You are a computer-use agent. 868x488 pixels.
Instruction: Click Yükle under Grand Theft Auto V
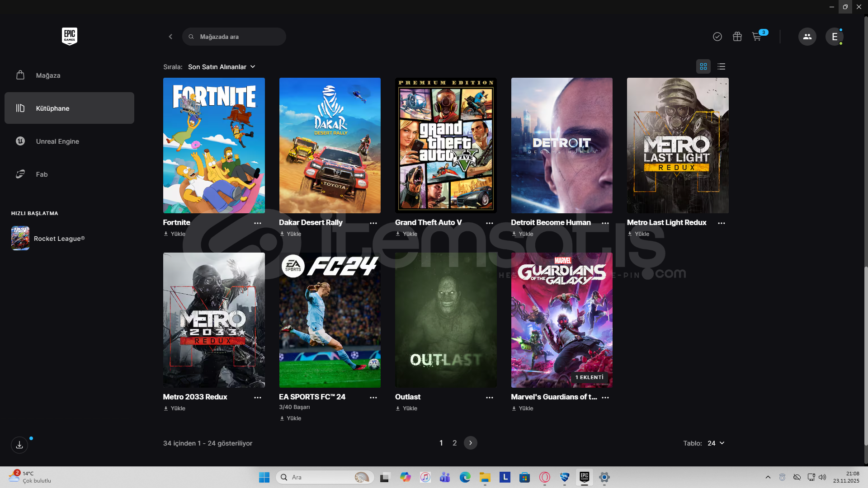tap(406, 234)
